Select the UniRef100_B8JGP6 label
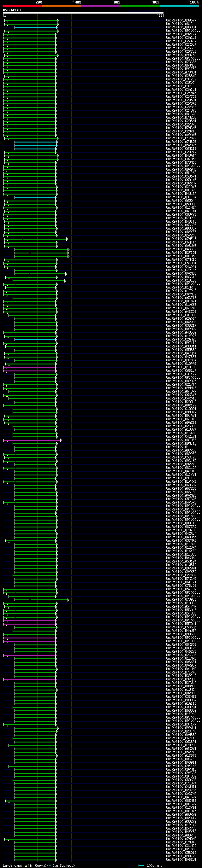The width and height of the screenshot is (202, 868). [181, 190]
